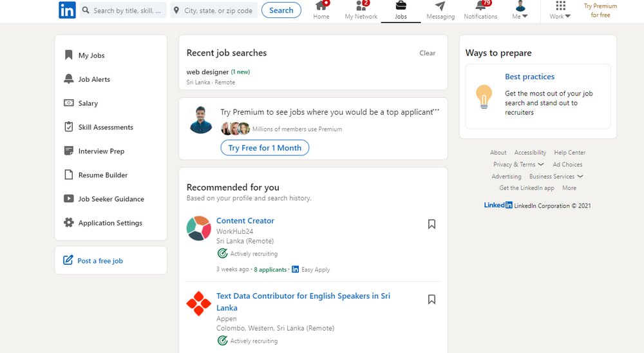Open the Content Creator job link
644x353 pixels.
[x=245, y=221]
